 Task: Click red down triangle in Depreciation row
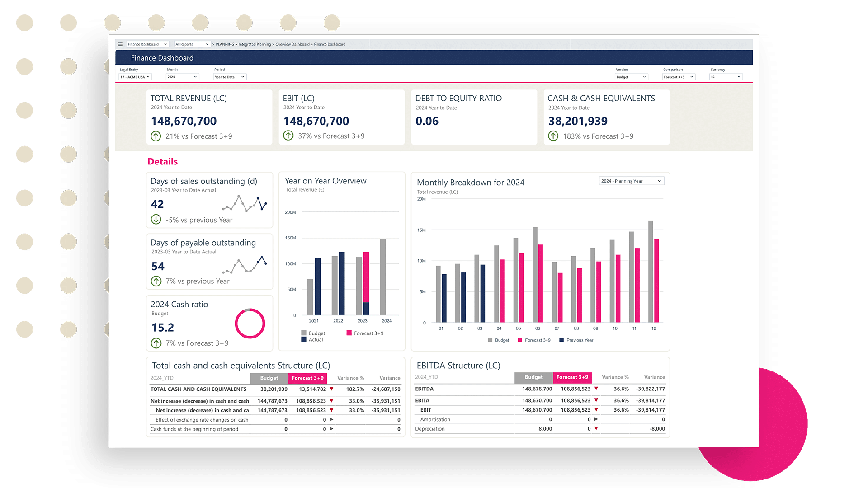click(x=596, y=428)
